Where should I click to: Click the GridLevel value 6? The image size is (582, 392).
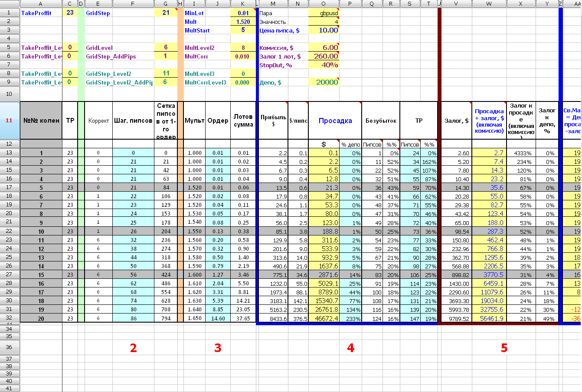pos(166,48)
